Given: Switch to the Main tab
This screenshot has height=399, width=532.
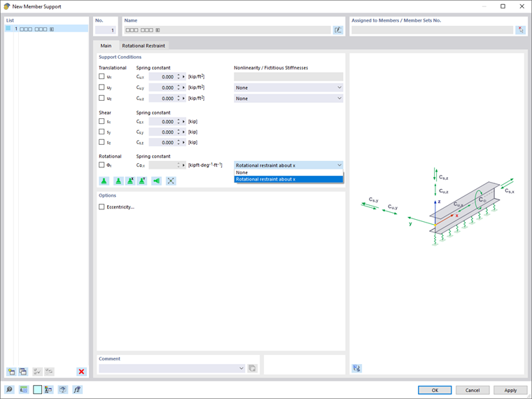Looking at the screenshot, I should click(106, 45).
